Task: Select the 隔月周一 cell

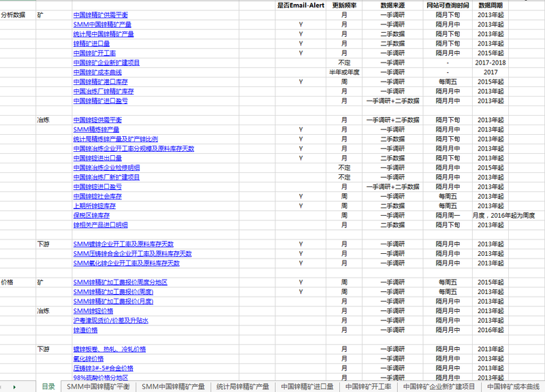Action: pos(448,216)
